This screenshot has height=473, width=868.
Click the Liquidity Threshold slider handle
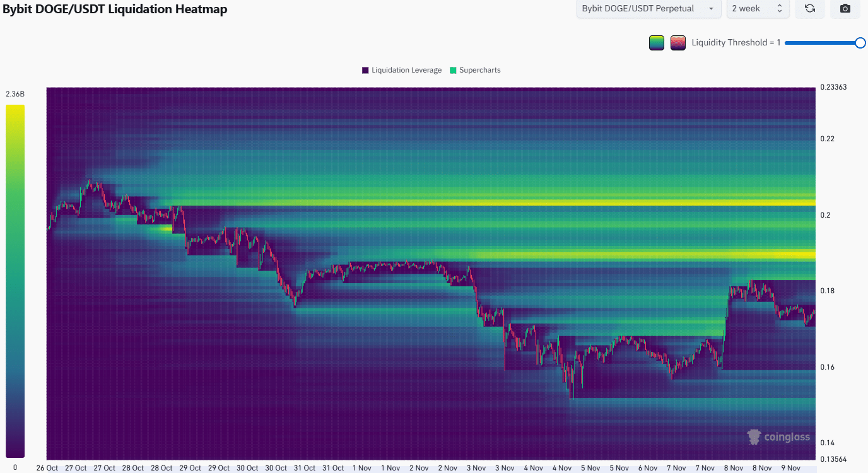861,42
